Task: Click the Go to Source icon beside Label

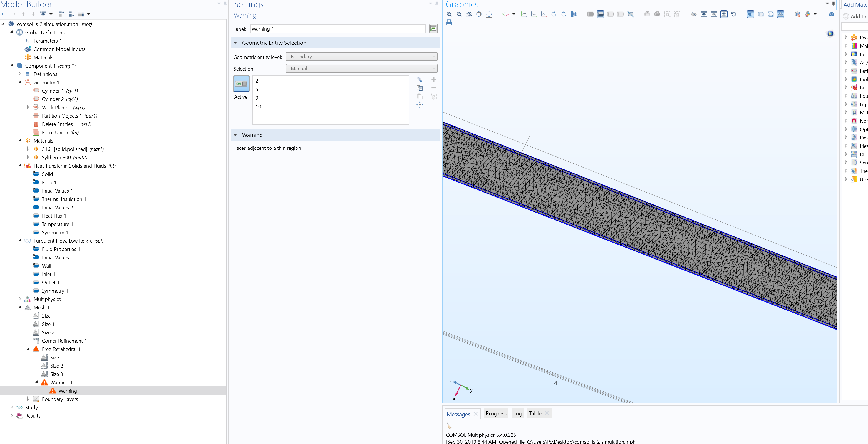Action: coord(433,29)
